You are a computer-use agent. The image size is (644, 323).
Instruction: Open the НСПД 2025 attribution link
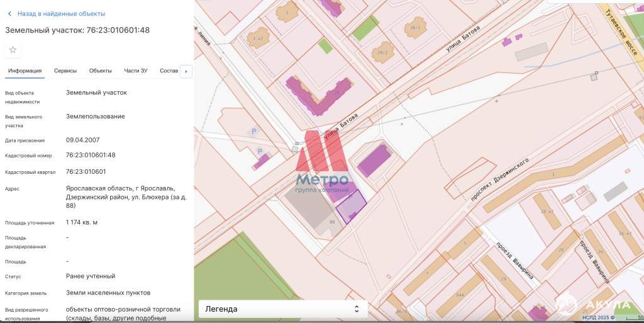pos(599,317)
